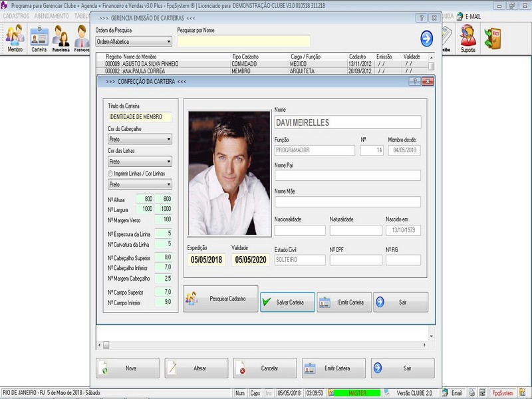Select row AGUSTO DA SILVA PINHEIRO

262,64
